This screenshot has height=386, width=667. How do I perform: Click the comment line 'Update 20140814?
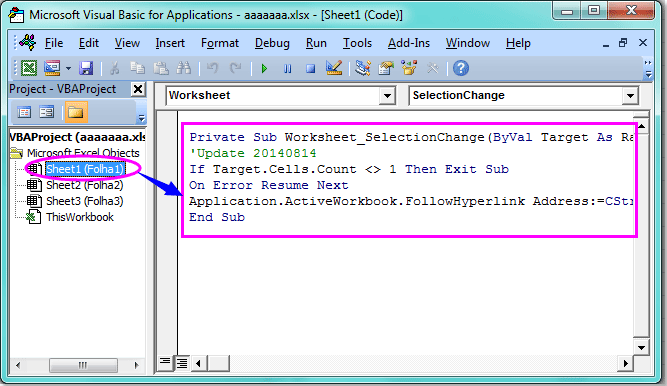253,153
